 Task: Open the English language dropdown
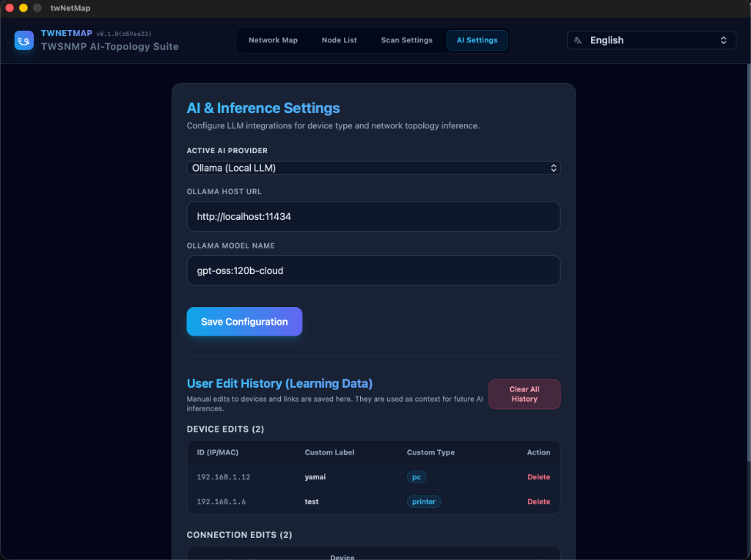(x=651, y=40)
